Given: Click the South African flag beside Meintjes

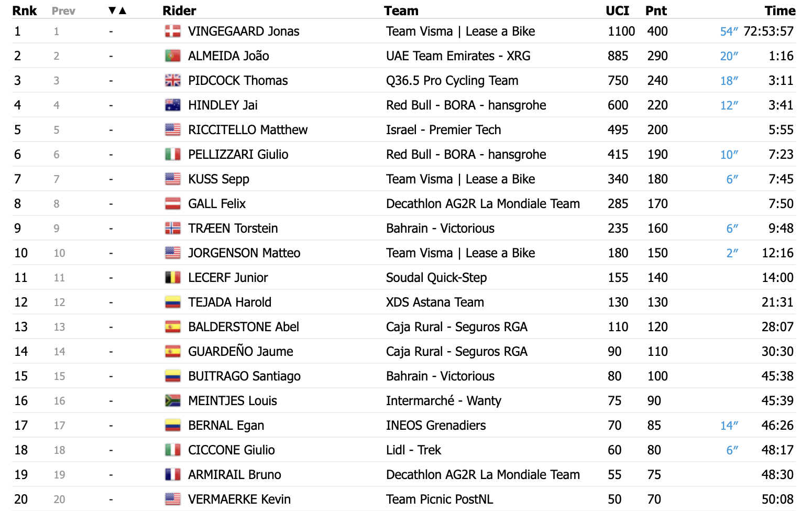Looking at the screenshot, I should click(x=172, y=401).
